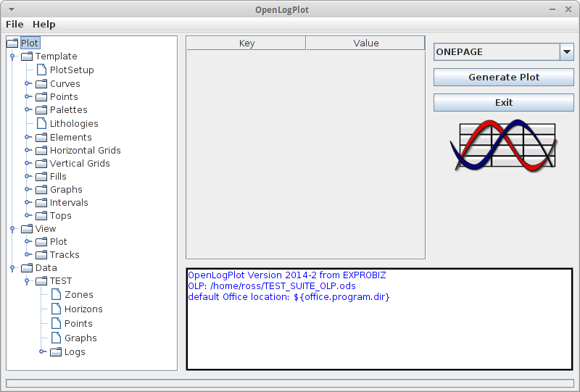Click the Fills folder icon
This screenshot has height=392, width=580.
(x=41, y=176)
